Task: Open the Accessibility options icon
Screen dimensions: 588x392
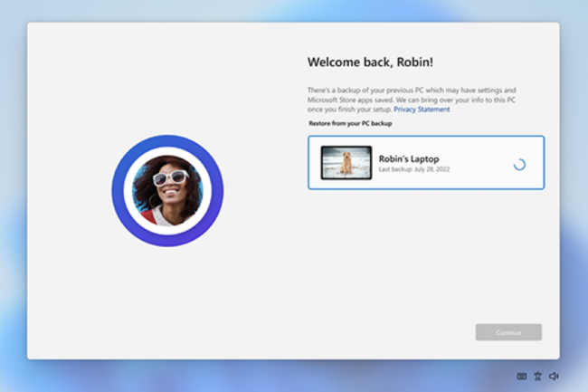Action: click(x=537, y=376)
